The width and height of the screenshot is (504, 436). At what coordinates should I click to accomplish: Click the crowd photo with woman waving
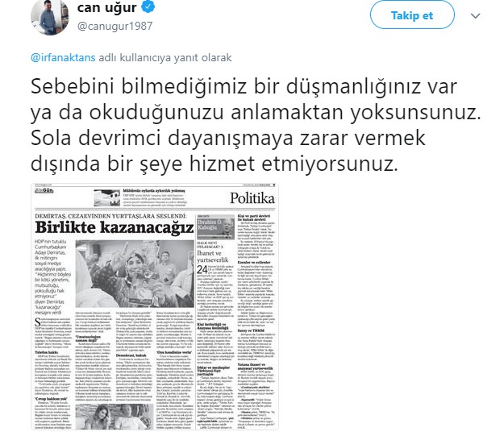135,274
